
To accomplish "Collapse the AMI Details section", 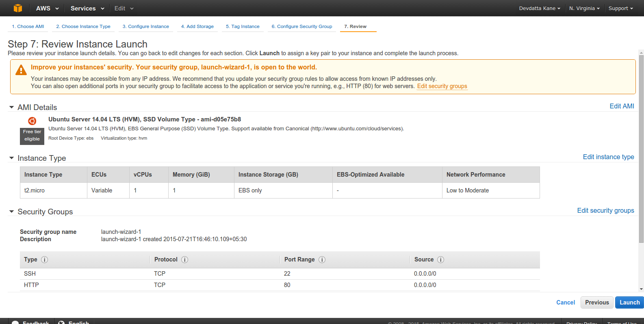I will 12,107.
